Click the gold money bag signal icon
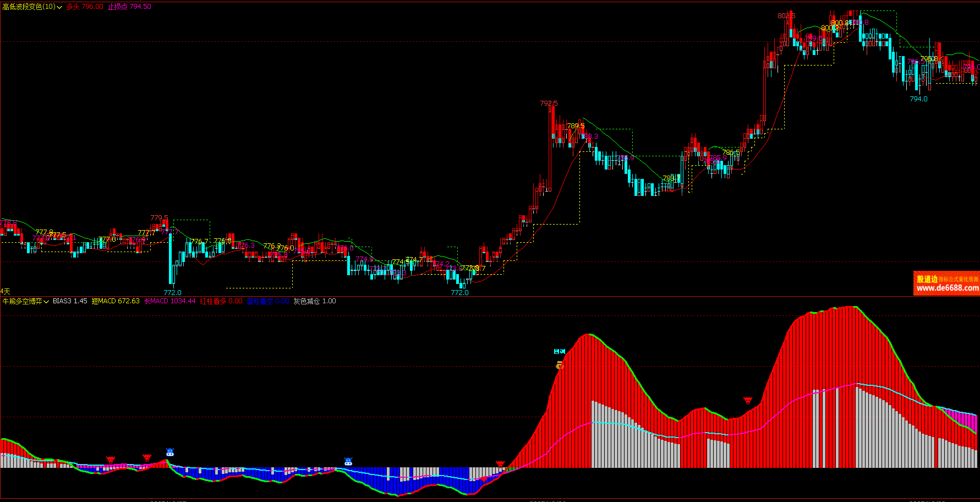Viewport: 980px width, 502px height. tap(560, 365)
